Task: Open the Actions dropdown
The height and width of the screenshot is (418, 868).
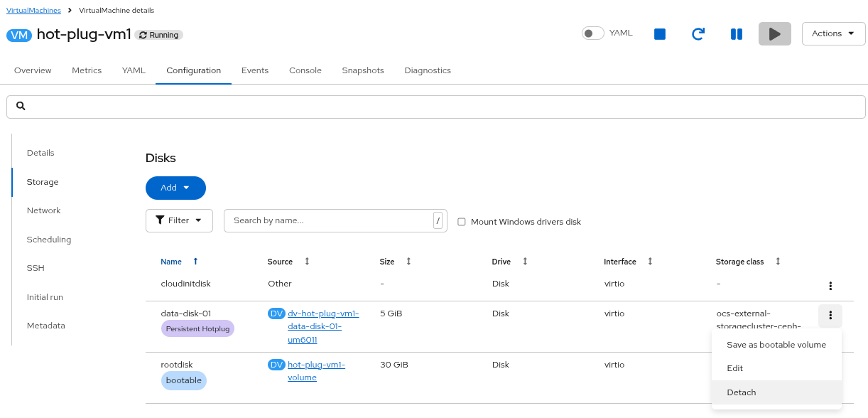Action: tap(833, 33)
